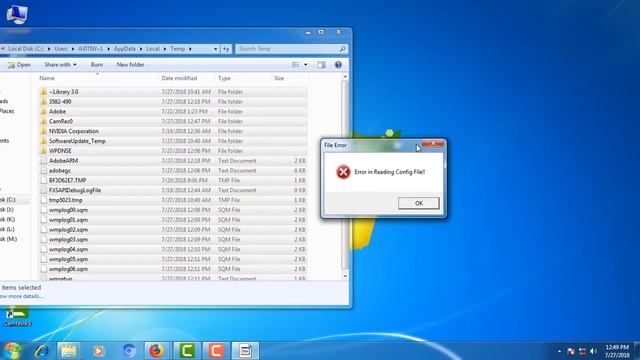The width and height of the screenshot is (640, 360).
Task: Open the view options dropdown arrow
Action: click(305, 64)
